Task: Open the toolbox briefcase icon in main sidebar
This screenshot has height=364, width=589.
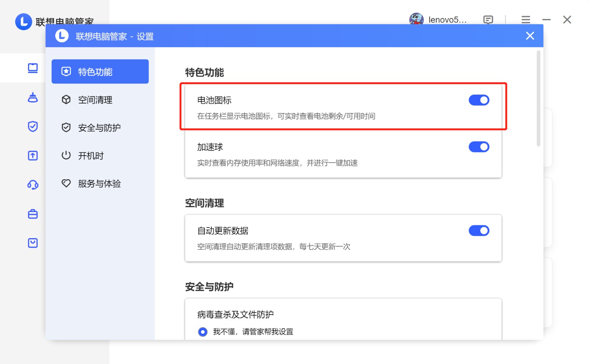Action: coord(33,214)
